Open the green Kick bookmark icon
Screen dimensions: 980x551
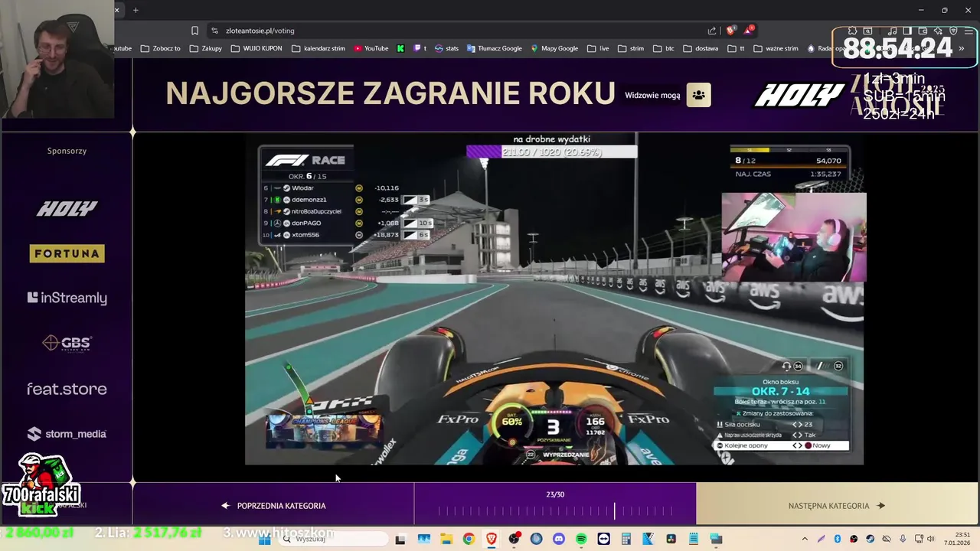click(x=400, y=48)
